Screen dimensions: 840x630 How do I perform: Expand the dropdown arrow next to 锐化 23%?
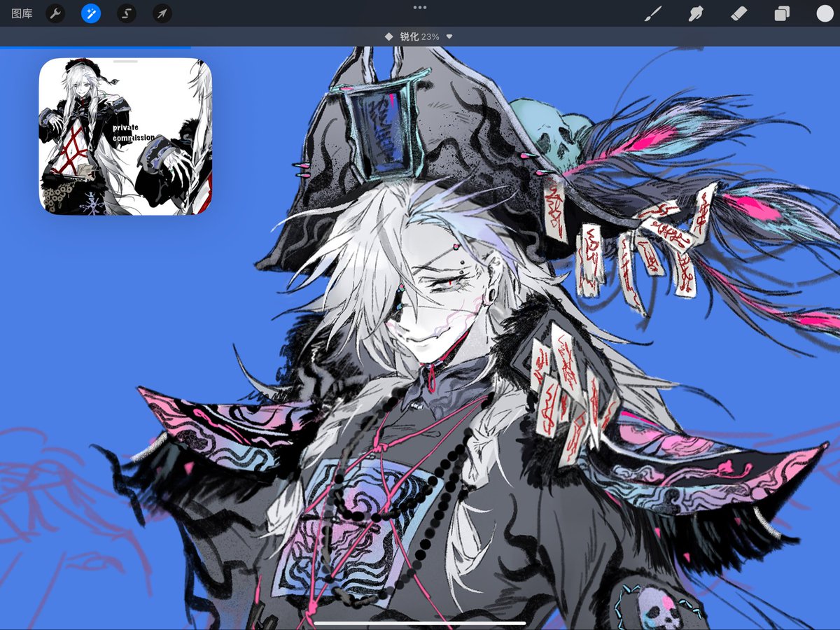pyautogui.click(x=449, y=36)
